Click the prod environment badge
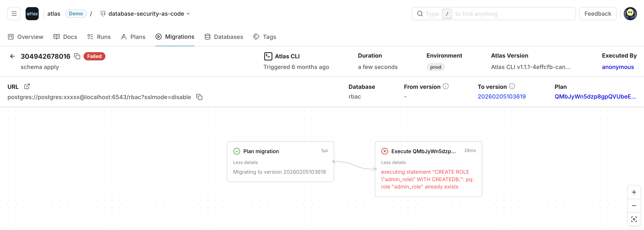The width and height of the screenshot is (644, 230). pyautogui.click(x=435, y=67)
